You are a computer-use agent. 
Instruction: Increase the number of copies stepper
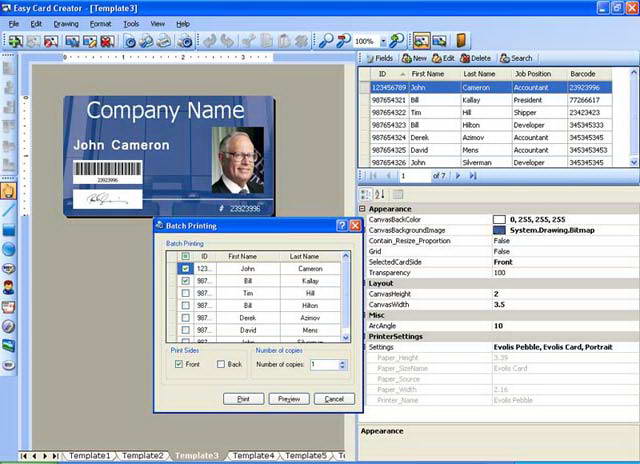coord(342,362)
